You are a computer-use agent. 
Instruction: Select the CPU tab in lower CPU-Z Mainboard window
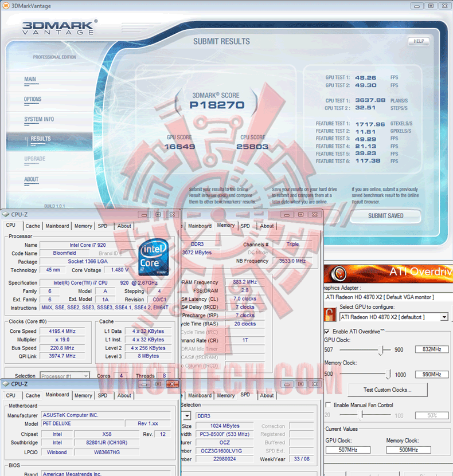coord(11,396)
